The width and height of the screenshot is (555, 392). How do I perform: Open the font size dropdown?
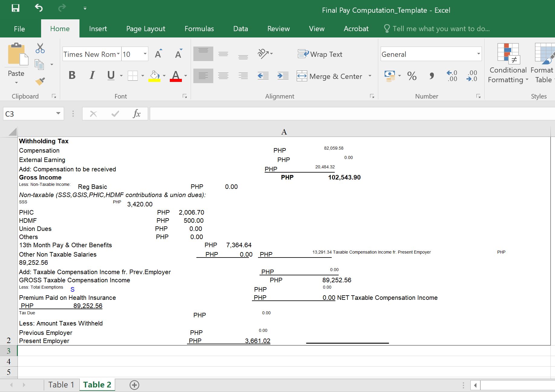(x=145, y=54)
